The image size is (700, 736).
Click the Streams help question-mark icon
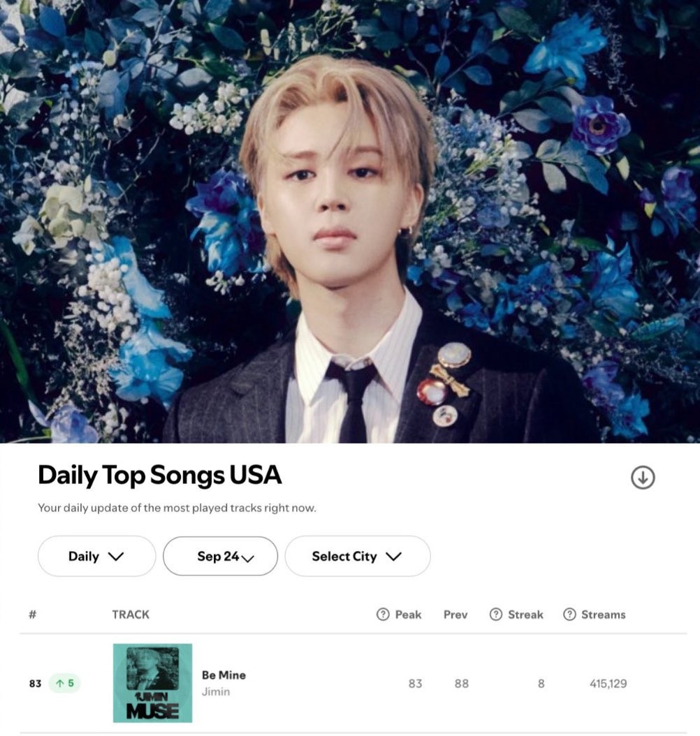tap(569, 614)
